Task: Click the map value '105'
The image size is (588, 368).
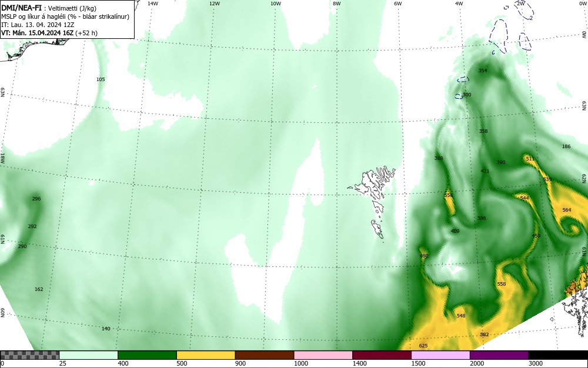Action: (x=101, y=79)
